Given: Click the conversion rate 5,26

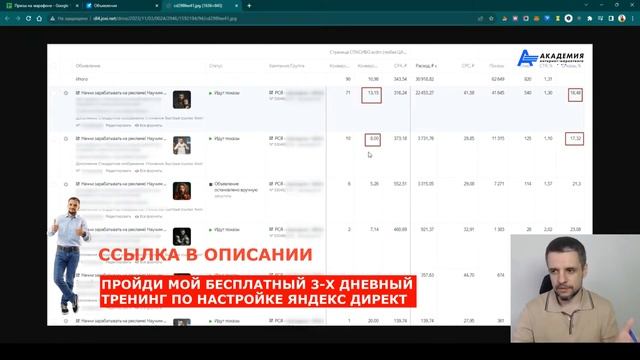Looking at the screenshot, I should pos(374,184).
